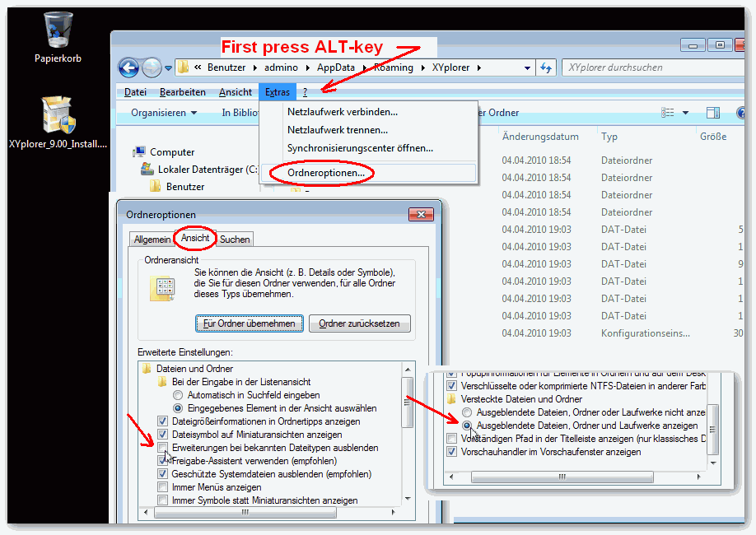The image size is (756, 535).
Task: Select Computer icon in navigation tree
Action: 139,152
